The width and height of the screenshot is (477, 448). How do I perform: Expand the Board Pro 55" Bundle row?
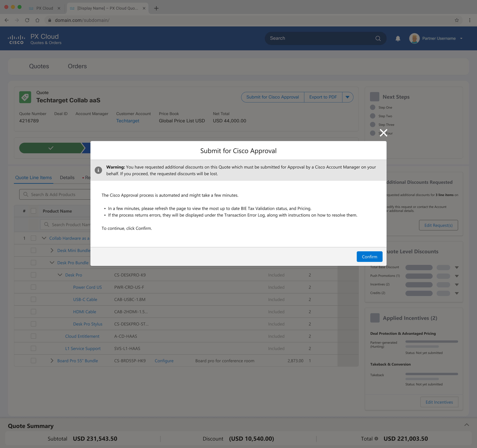(x=52, y=361)
